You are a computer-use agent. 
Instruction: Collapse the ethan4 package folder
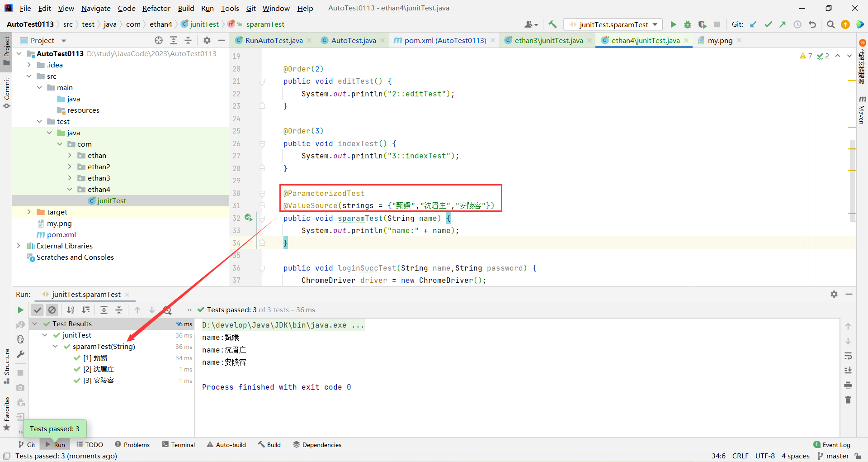pos(70,189)
